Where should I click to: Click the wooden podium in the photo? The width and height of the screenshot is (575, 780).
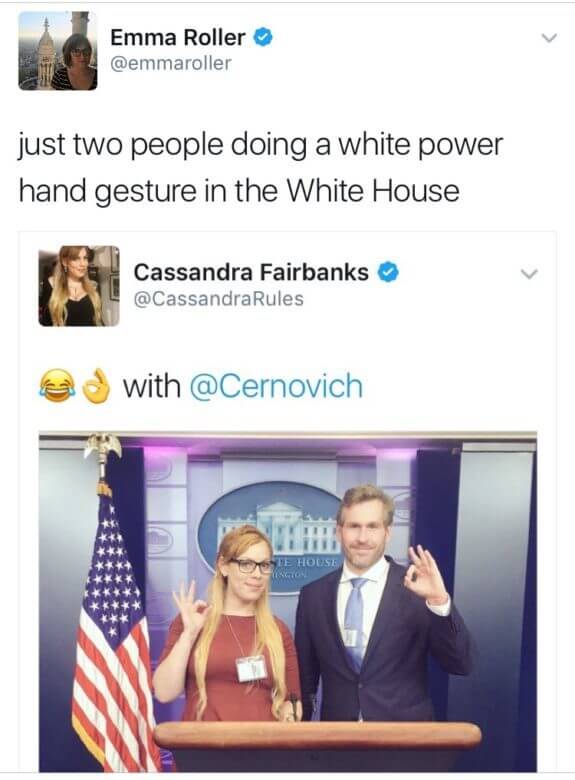(316, 745)
